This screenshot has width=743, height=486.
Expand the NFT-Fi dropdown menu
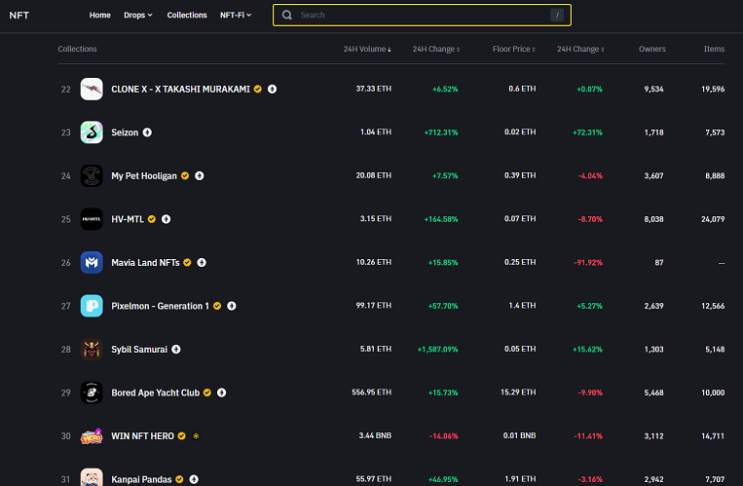pyautogui.click(x=236, y=15)
